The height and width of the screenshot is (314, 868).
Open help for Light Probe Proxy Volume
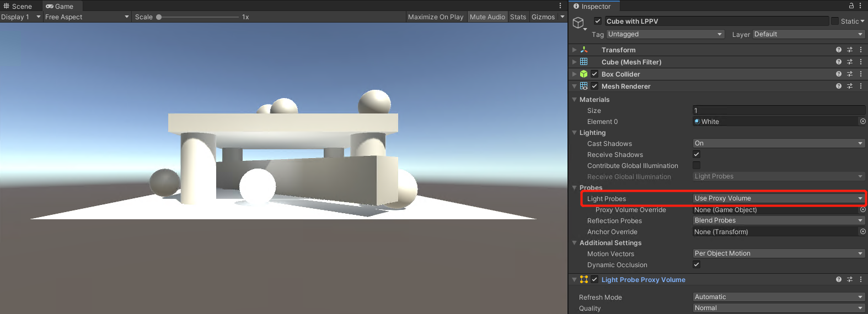(839, 279)
